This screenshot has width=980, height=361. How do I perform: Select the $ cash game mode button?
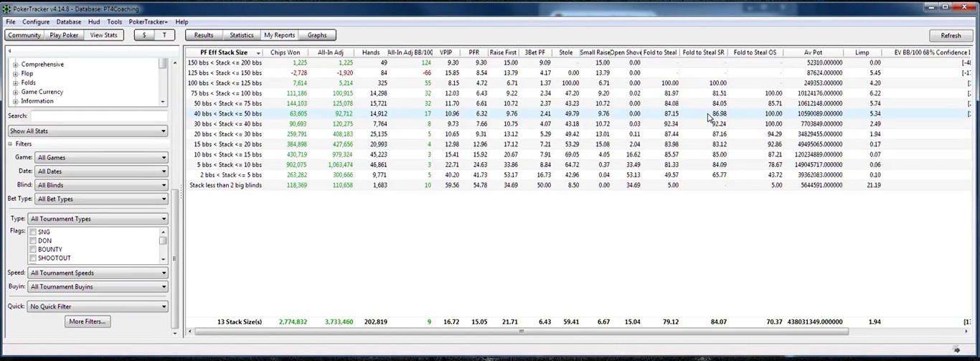point(144,35)
